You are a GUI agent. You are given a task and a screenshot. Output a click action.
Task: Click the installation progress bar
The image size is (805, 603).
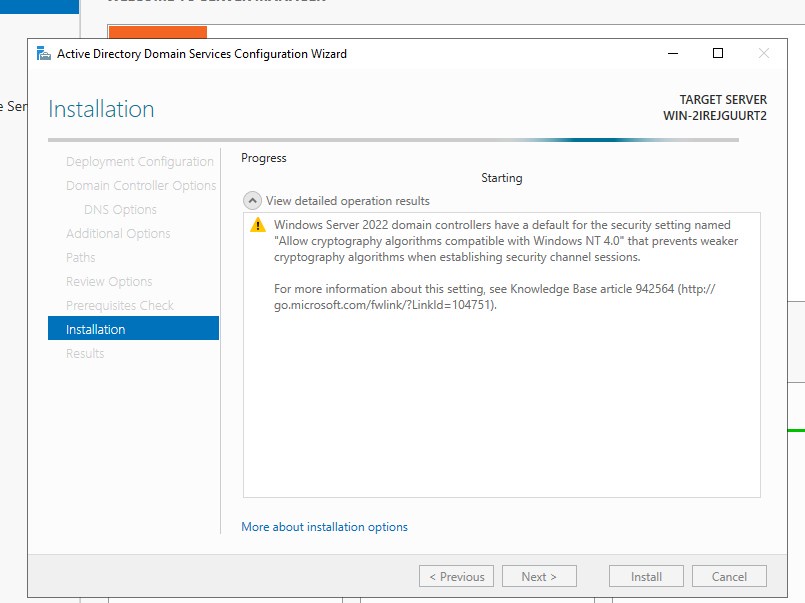pos(393,140)
